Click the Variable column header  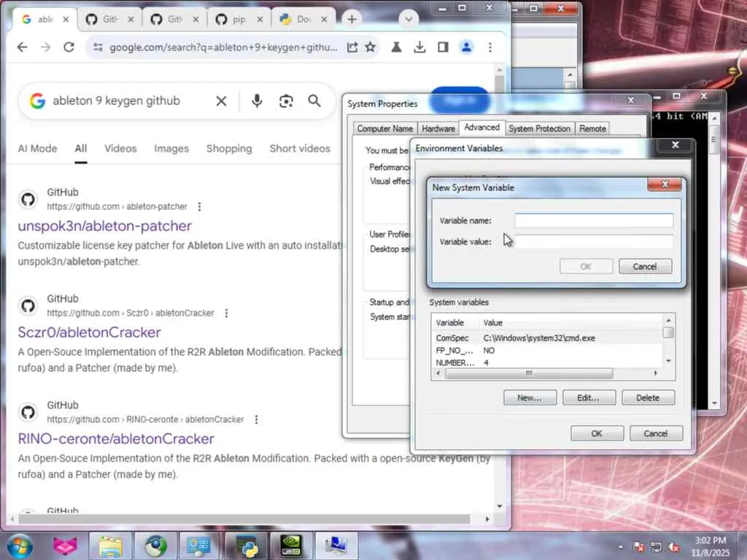click(455, 322)
